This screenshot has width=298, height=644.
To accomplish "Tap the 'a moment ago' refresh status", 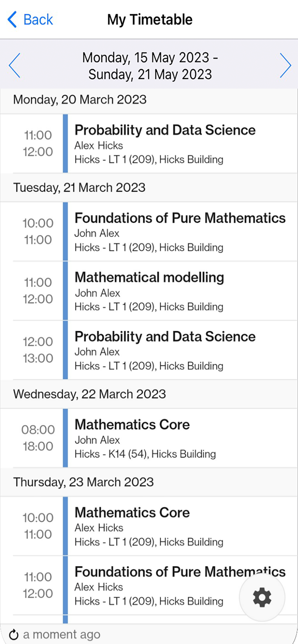I will 62,634.
